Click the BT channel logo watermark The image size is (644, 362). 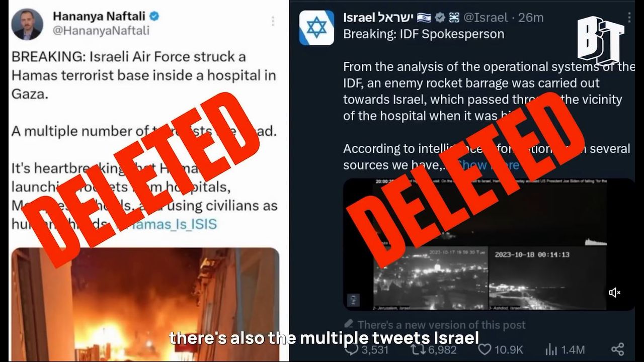coord(601,41)
